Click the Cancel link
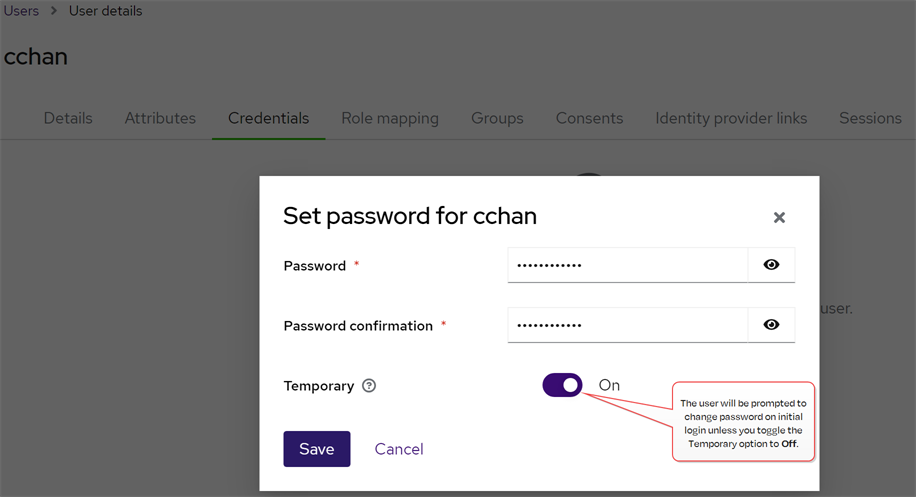Viewport: 916px width, 497px height. pos(398,449)
